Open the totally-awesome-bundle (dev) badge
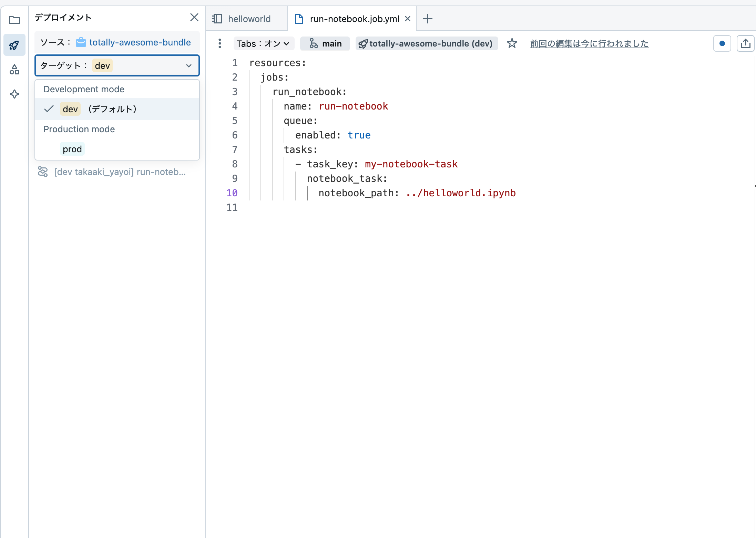Image resolution: width=756 pixels, height=538 pixels. pyautogui.click(x=426, y=43)
